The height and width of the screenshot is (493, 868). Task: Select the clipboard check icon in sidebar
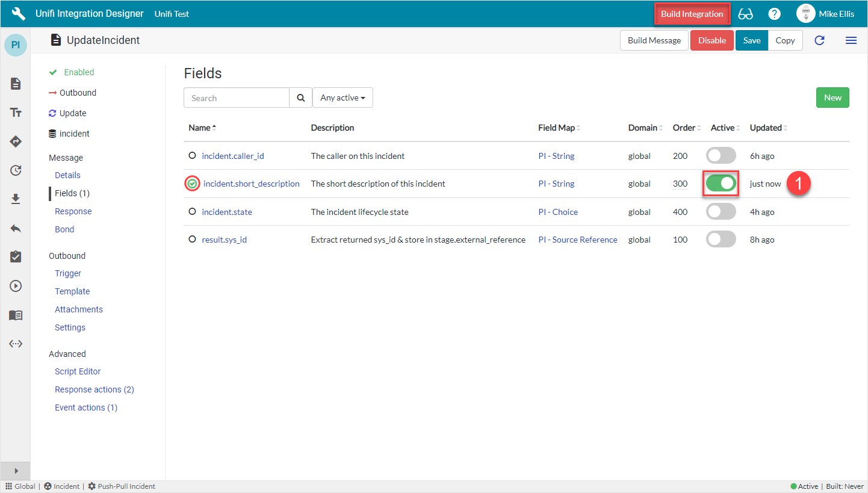point(16,257)
